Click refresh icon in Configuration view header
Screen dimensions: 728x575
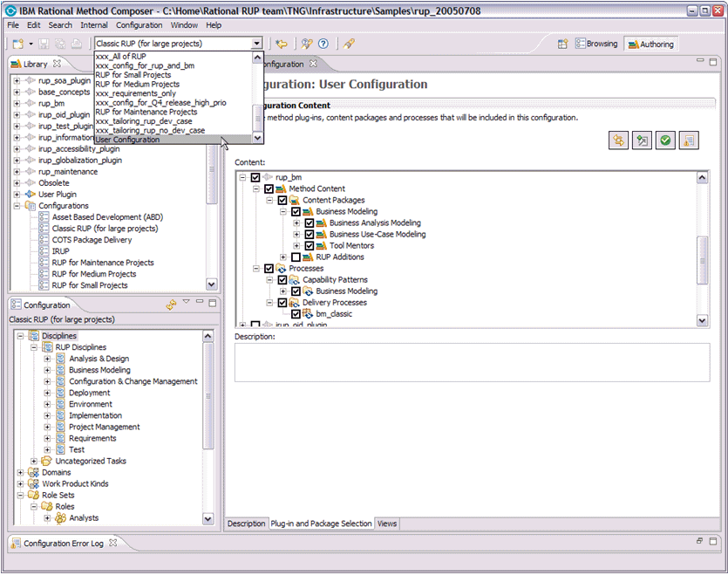pos(172,305)
